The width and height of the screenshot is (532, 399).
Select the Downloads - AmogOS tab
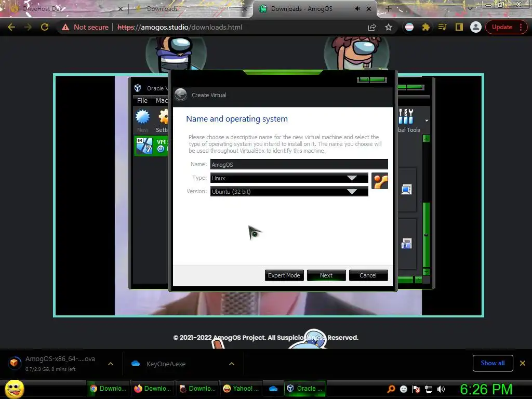(x=315, y=9)
